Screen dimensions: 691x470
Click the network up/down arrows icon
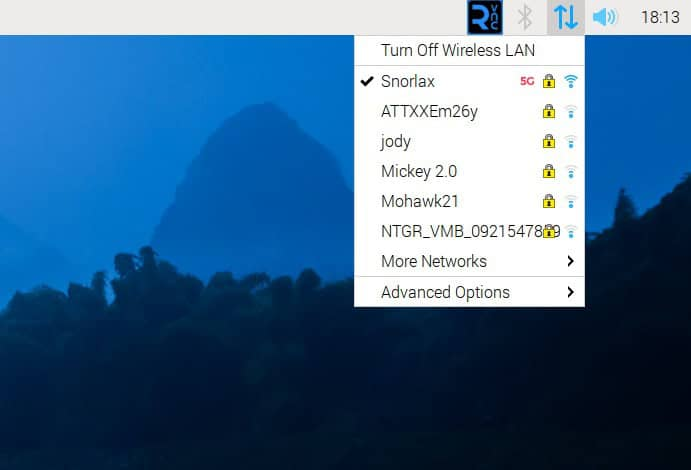tap(565, 17)
